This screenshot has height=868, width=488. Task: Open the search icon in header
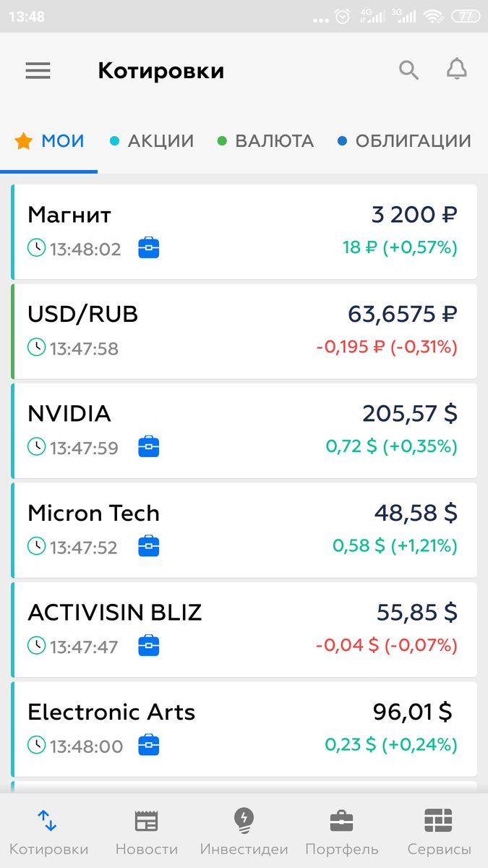point(408,70)
